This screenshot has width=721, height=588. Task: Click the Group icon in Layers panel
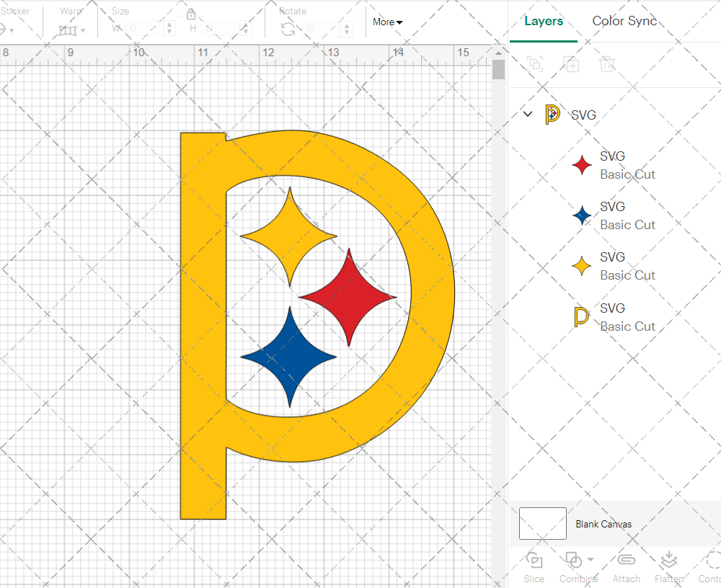click(x=535, y=64)
